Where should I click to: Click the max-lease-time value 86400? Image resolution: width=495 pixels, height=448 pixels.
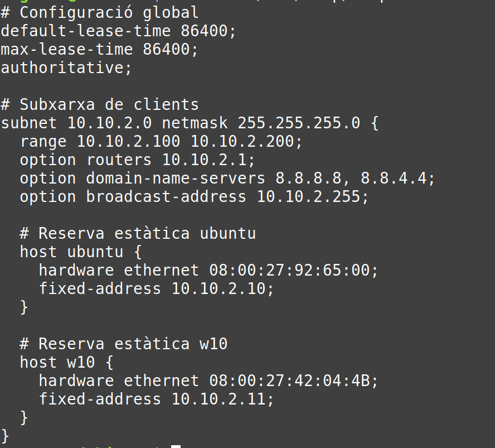click(x=166, y=49)
